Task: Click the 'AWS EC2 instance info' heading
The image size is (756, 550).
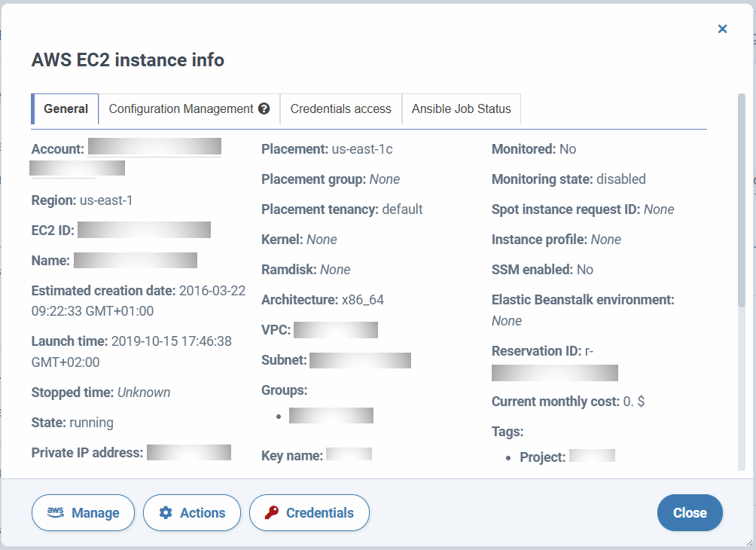Action: pyautogui.click(x=128, y=60)
